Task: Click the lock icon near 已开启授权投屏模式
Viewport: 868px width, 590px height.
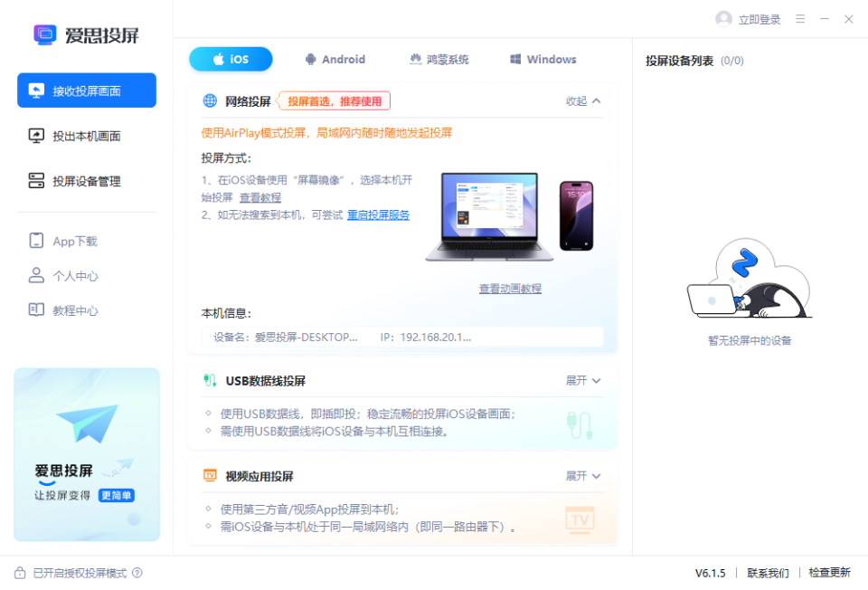Action: [20, 573]
